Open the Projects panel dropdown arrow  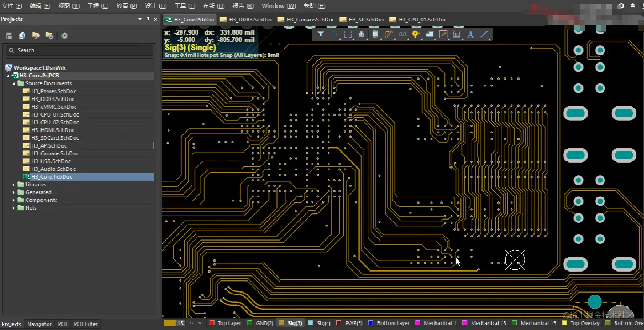click(140, 20)
